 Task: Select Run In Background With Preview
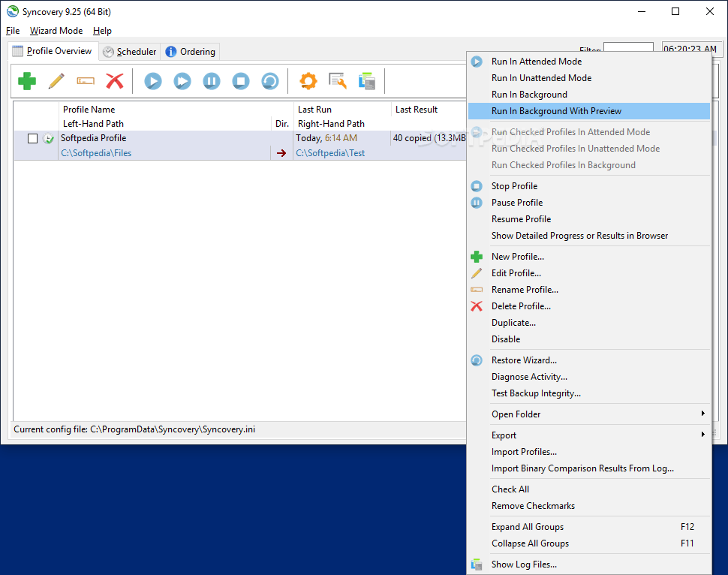pyautogui.click(x=588, y=111)
